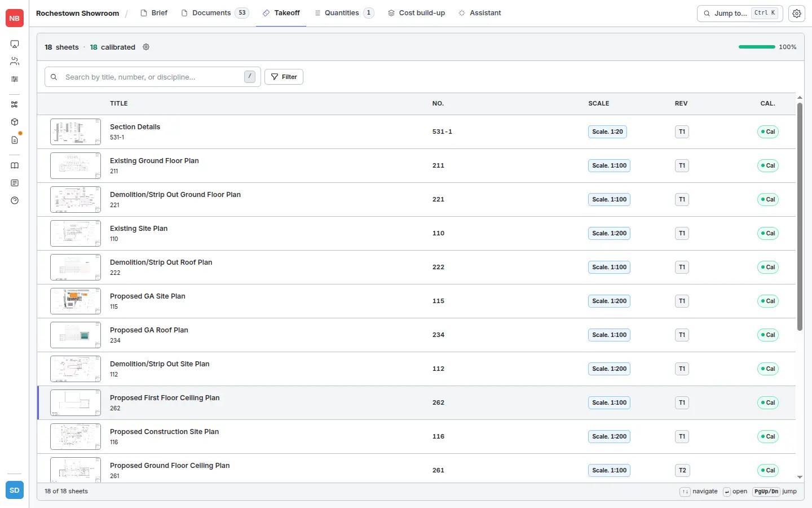Click the scrollbar up arrow
812x508 pixels.
pyautogui.click(x=800, y=98)
